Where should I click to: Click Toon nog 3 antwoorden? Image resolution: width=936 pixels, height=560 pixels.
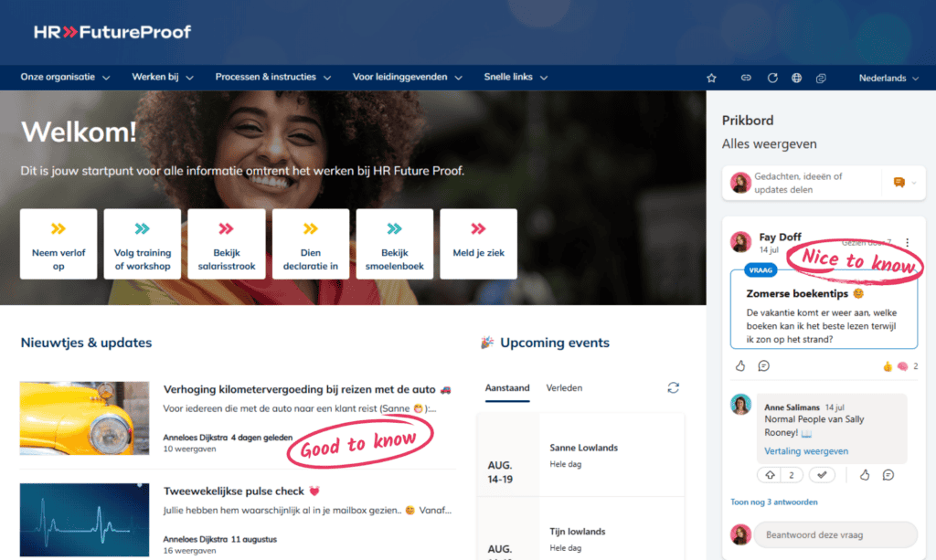click(773, 502)
